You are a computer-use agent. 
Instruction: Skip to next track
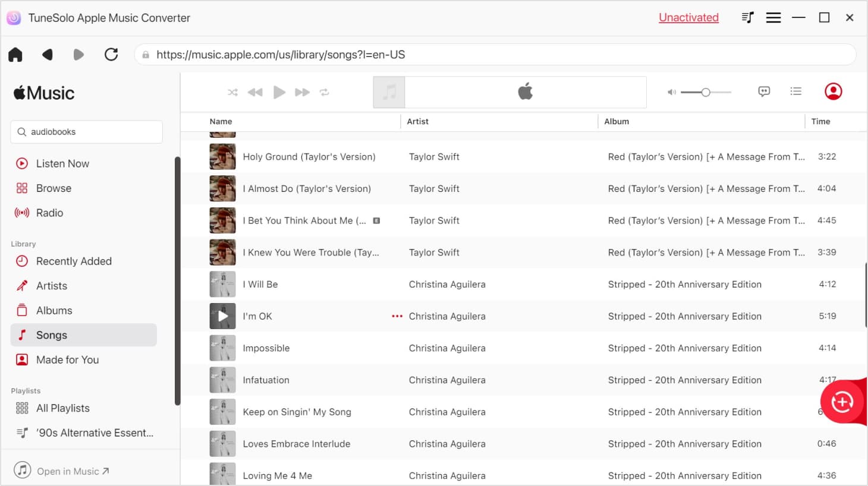point(302,92)
